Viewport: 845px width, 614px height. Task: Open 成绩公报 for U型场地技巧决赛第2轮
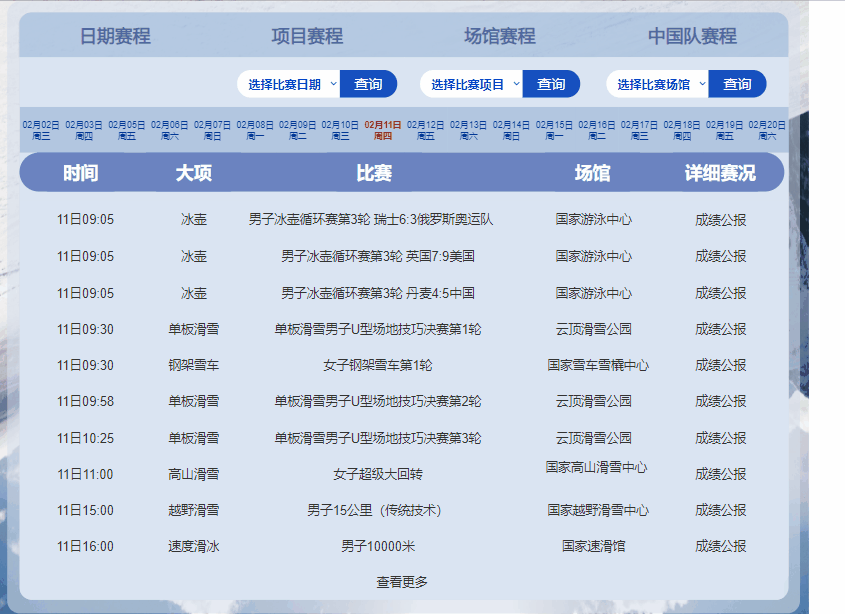(x=721, y=402)
